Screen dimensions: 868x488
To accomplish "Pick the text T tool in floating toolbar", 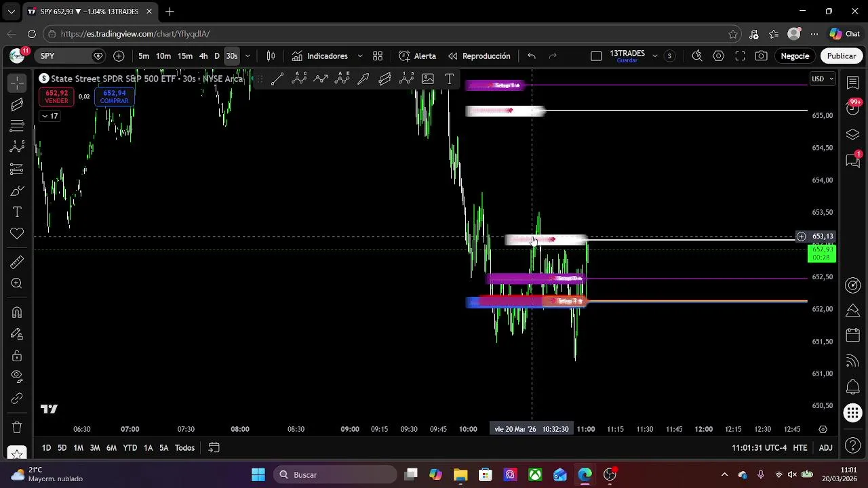I will coord(449,79).
